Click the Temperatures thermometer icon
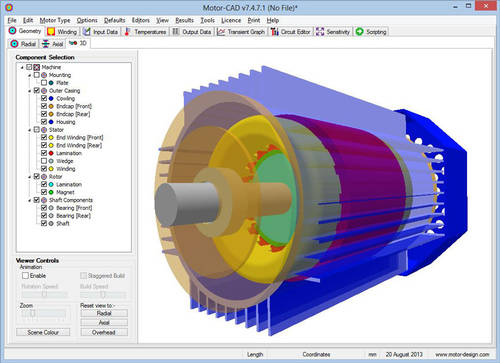 tap(127, 32)
